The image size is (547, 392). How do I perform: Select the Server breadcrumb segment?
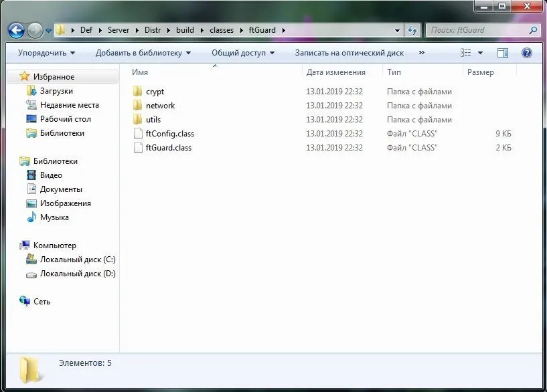119,30
